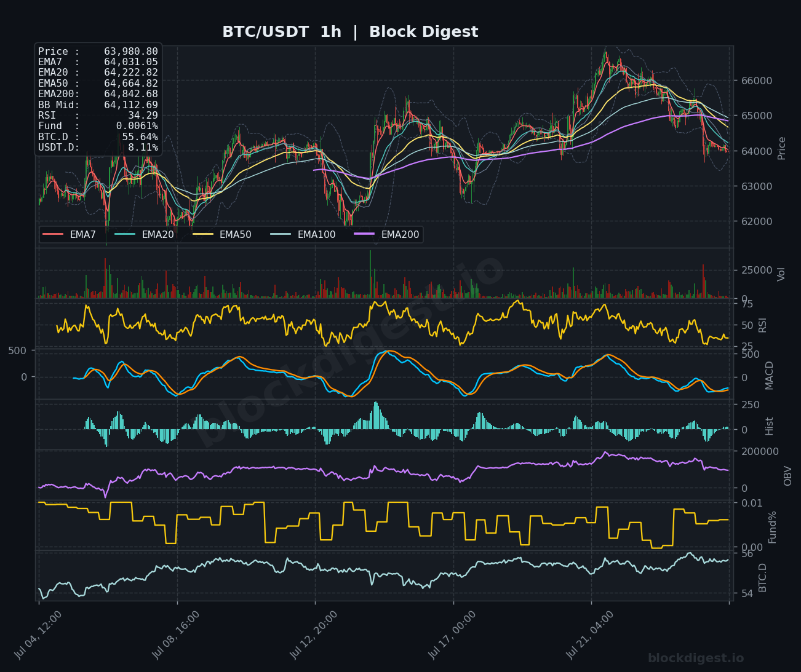Click the Price 63,980.80 readout
This screenshot has height=672, width=801.
click(98, 52)
